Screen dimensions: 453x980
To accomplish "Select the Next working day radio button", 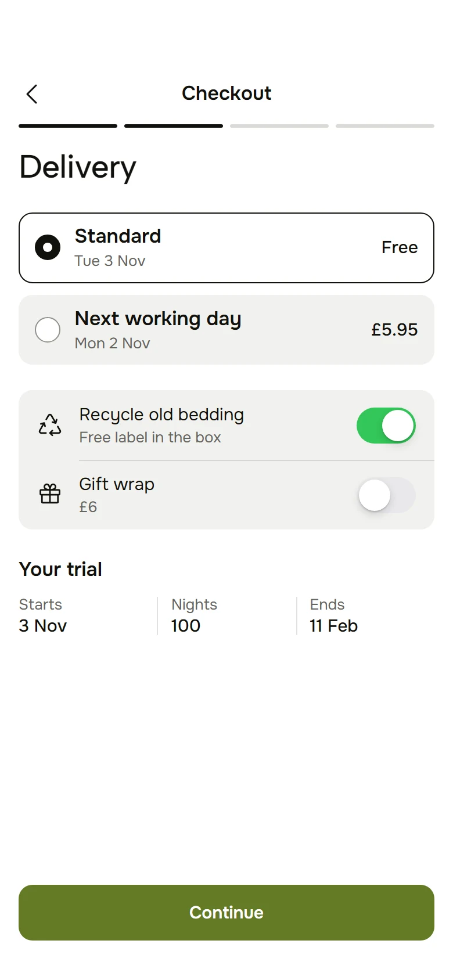I will [x=48, y=330].
